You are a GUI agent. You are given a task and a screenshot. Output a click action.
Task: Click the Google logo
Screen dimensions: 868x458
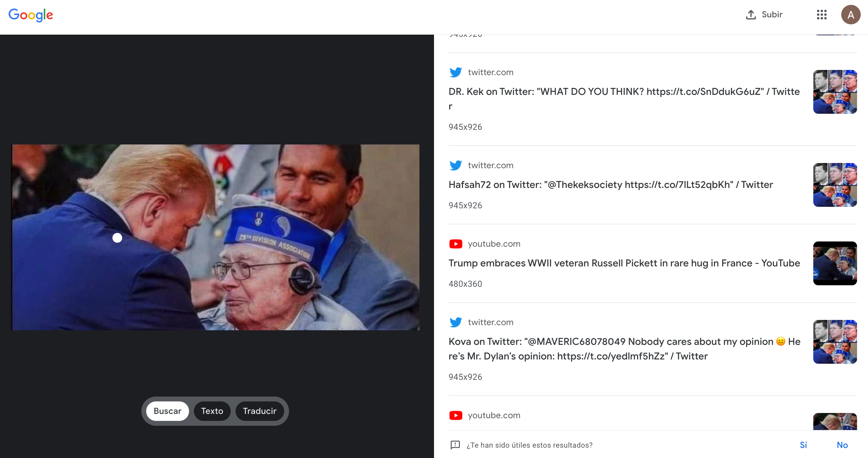31,15
